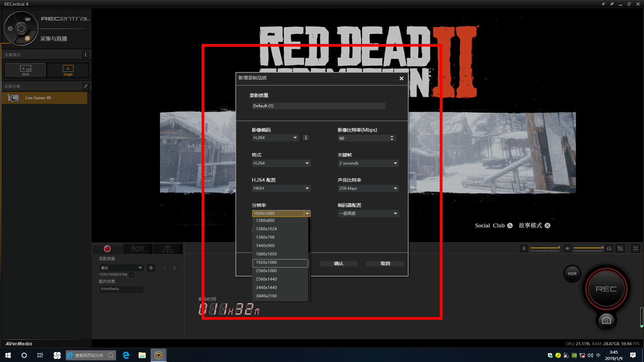Select 2560x1440 resolution option
Image resolution: width=644 pixels, height=362 pixels.
point(266,279)
